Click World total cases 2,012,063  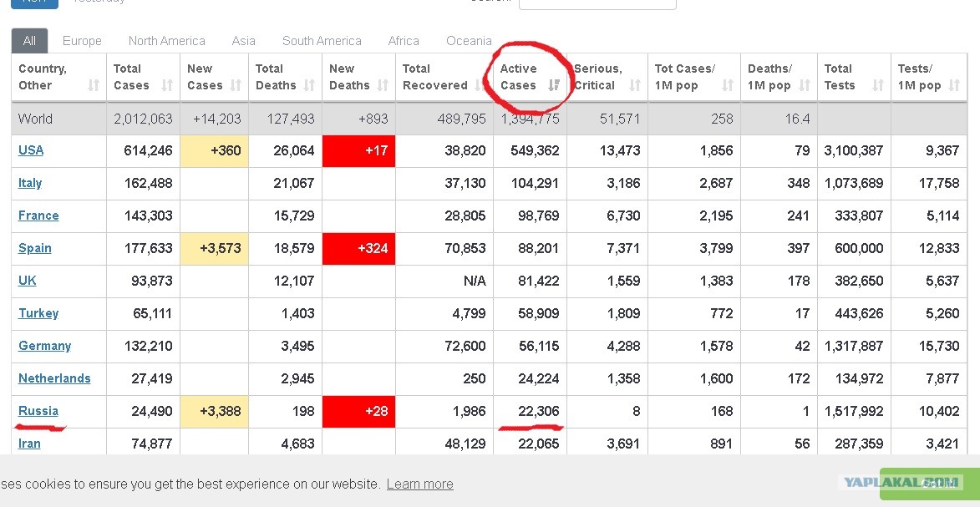(x=143, y=119)
